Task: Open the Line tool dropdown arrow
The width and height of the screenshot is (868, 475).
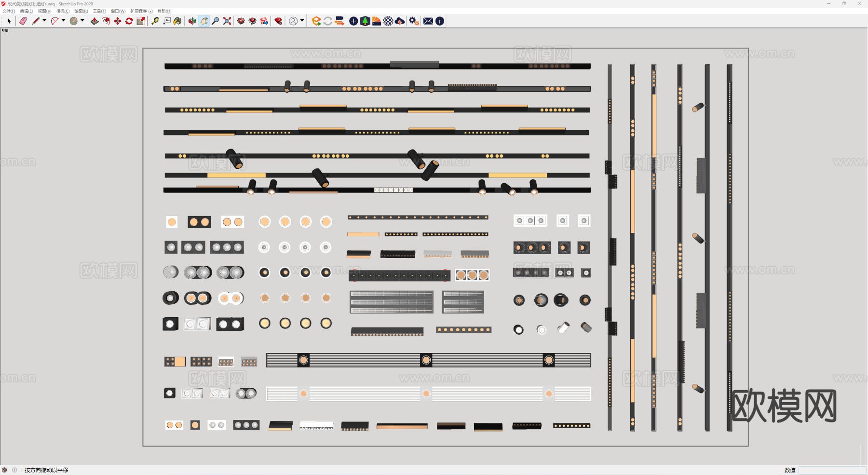Action: click(x=44, y=21)
